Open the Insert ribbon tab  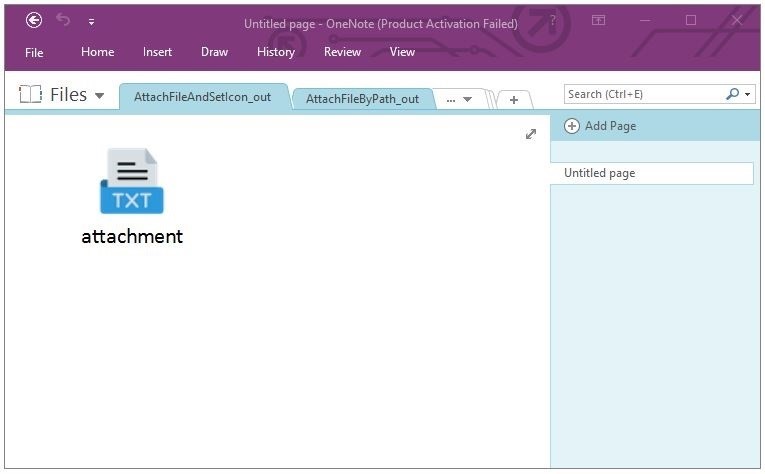[157, 52]
